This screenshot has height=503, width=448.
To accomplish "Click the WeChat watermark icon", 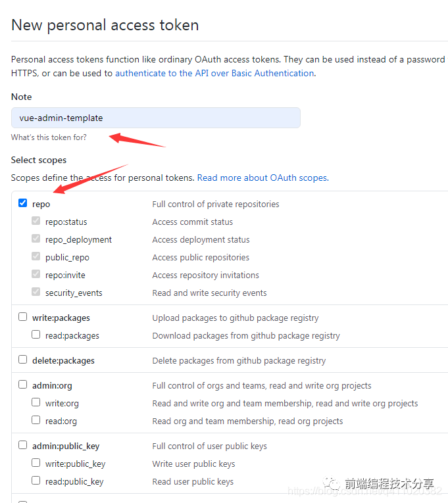I will coord(332,485).
